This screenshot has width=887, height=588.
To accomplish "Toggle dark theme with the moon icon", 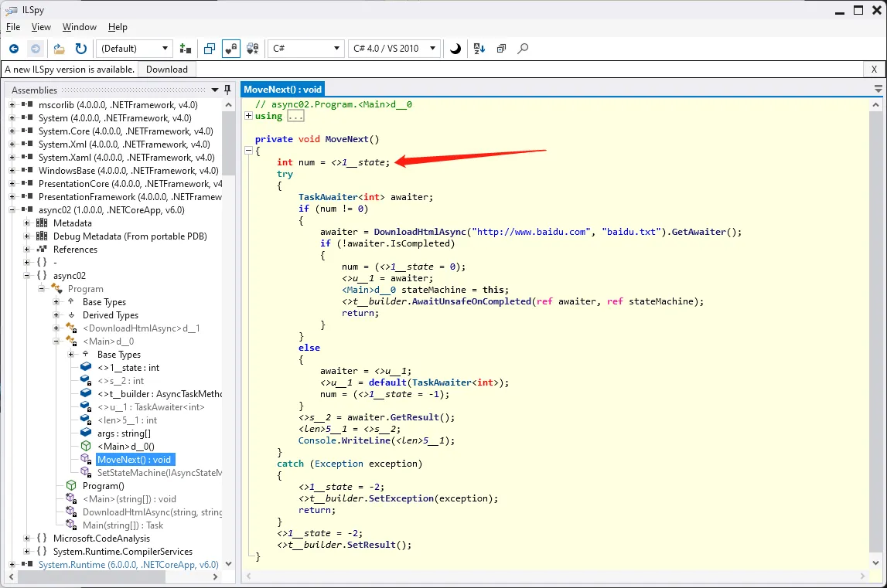I will [x=455, y=49].
